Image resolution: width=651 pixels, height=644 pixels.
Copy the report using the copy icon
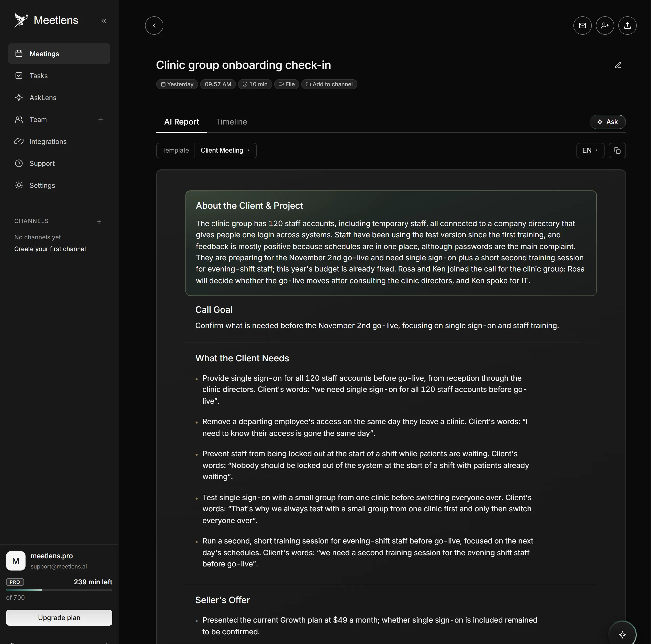(x=617, y=151)
